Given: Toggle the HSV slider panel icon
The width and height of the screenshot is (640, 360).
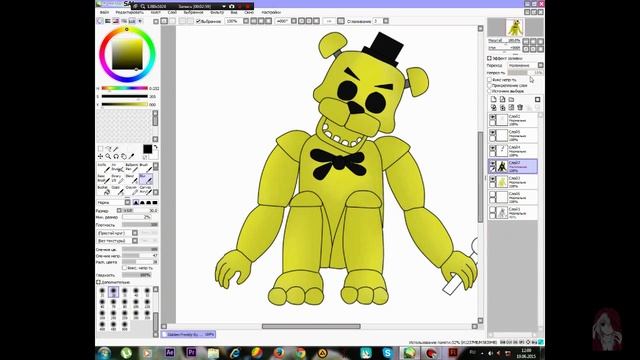Looking at the screenshot, I should click(x=116, y=21).
